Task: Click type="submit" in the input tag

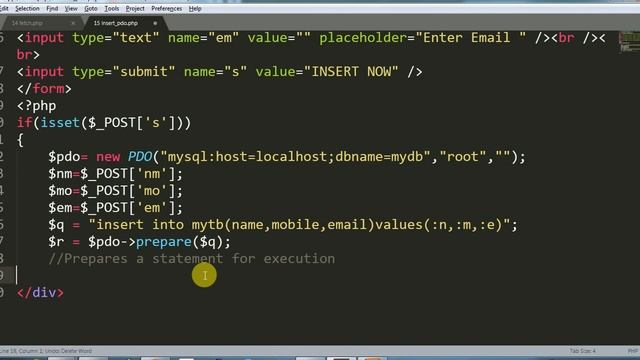Action: 124,72
